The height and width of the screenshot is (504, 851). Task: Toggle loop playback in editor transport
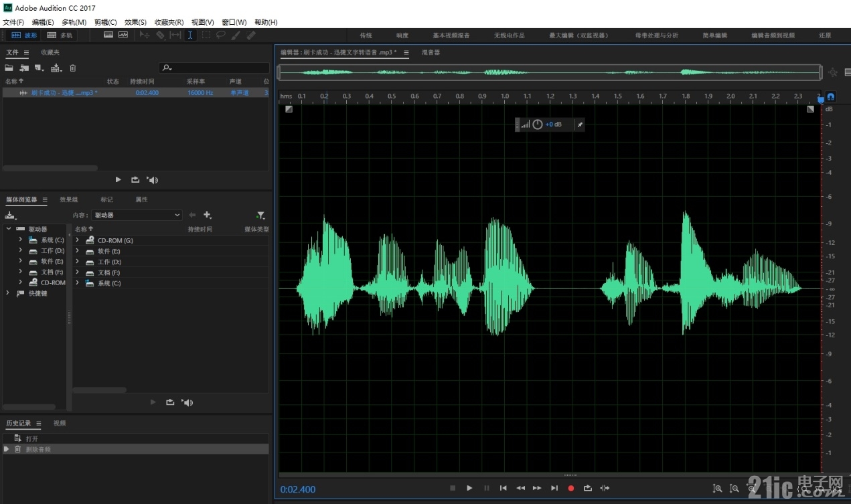click(588, 488)
